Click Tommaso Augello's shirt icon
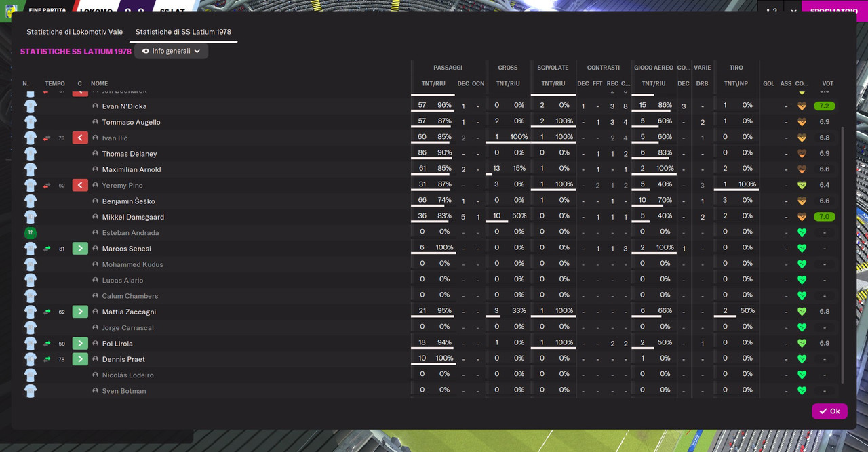Viewport: 868px width, 452px height. [31, 122]
